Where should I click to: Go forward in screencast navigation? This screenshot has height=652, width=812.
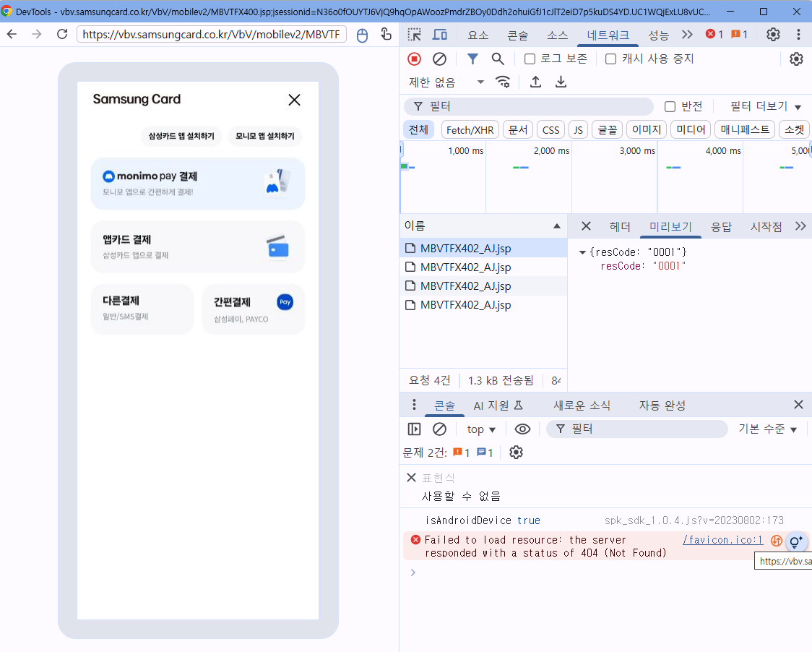pos(36,34)
